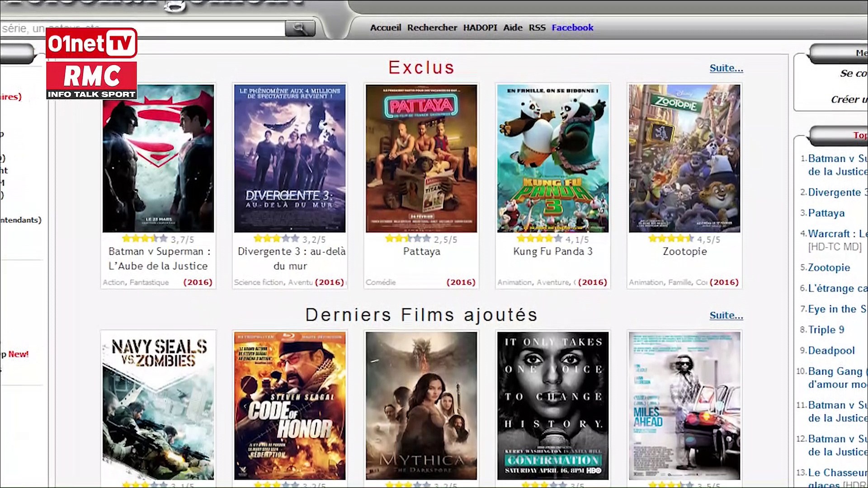Open the Aide menu item

point(513,28)
